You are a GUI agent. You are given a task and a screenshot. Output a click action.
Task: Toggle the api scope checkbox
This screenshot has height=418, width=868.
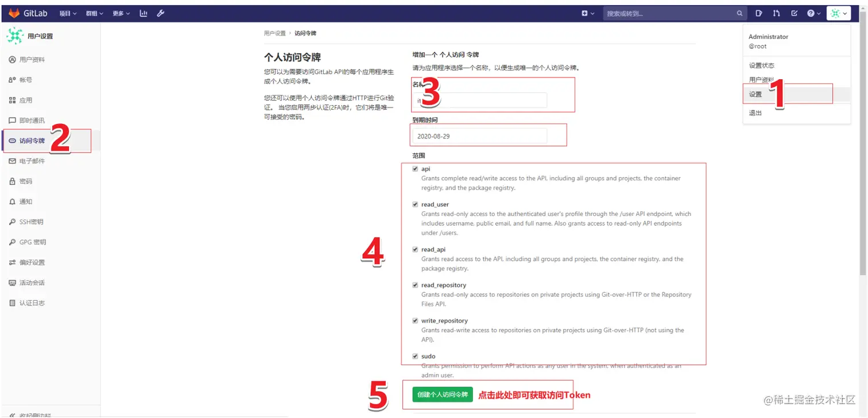pos(415,169)
